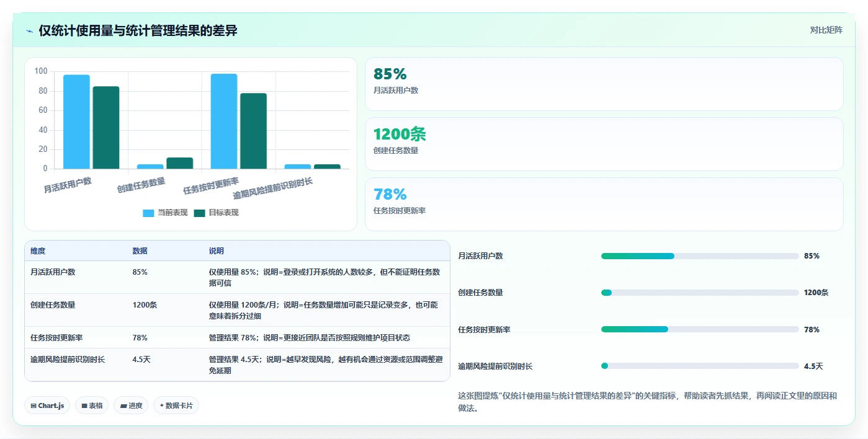The width and height of the screenshot is (868, 439).
Task: Click the 表格 tag chip
Action: coord(92,406)
